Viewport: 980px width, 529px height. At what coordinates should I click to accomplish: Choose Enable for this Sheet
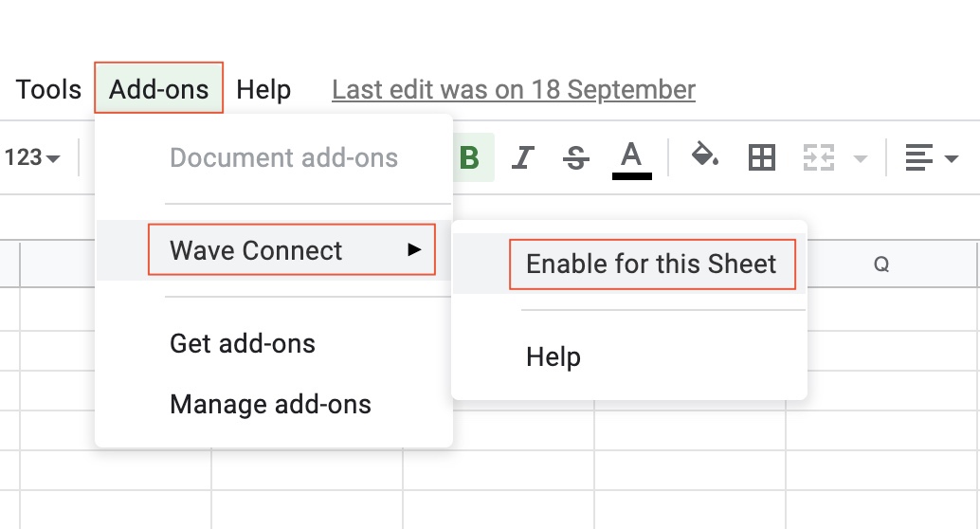(652, 263)
